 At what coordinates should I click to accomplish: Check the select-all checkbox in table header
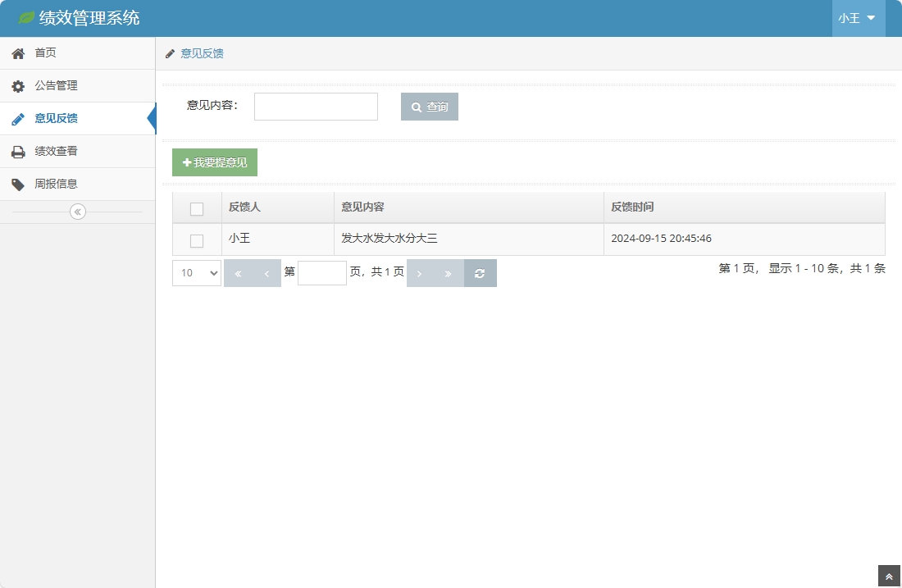pyautogui.click(x=197, y=208)
